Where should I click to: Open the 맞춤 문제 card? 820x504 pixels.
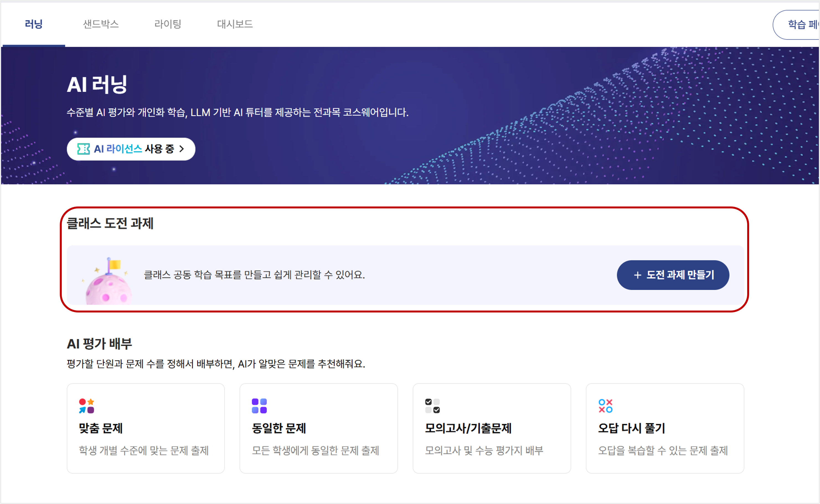(146, 428)
